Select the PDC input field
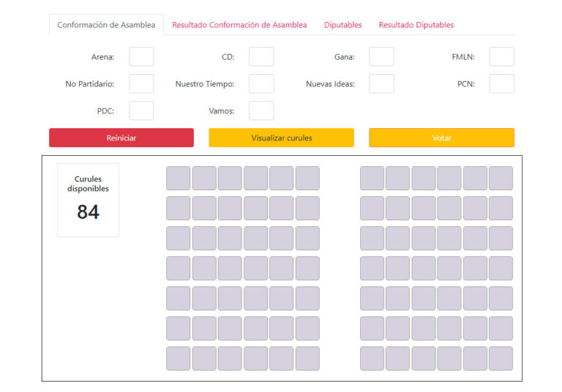 [141, 110]
